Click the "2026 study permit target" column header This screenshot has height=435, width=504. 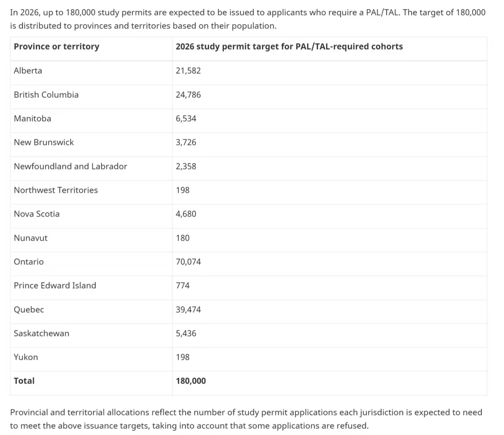click(289, 47)
